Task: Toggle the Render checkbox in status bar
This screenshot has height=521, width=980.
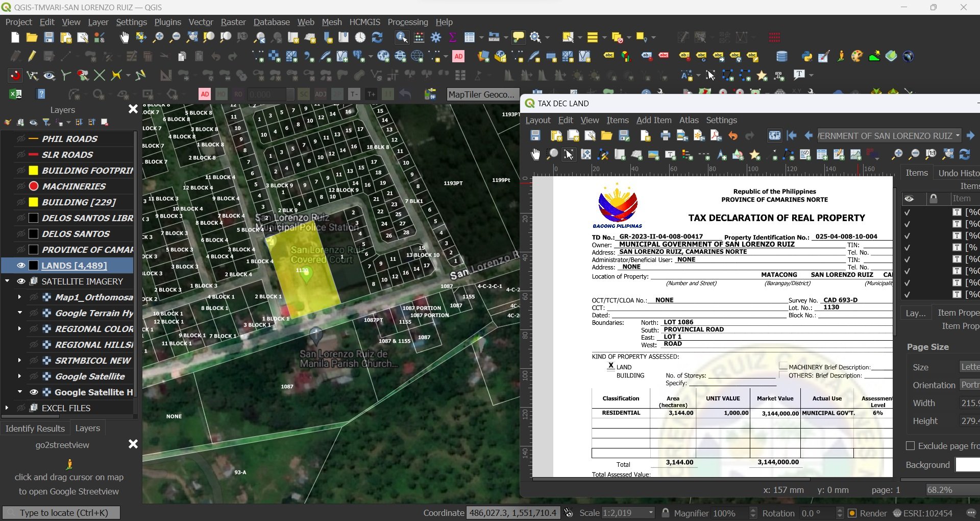Action: click(852, 513)
